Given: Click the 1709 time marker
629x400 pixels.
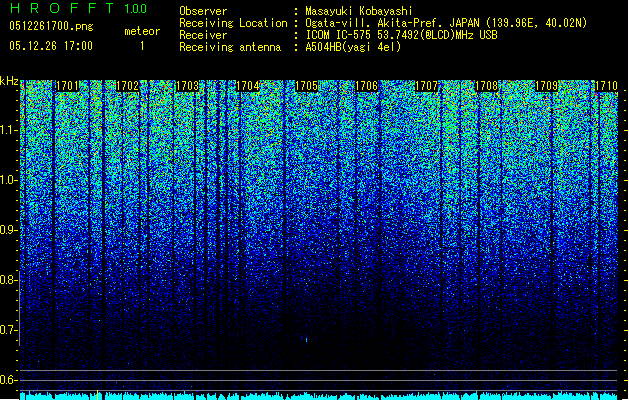Looking at the screenshot, I should tap(546, 86).
